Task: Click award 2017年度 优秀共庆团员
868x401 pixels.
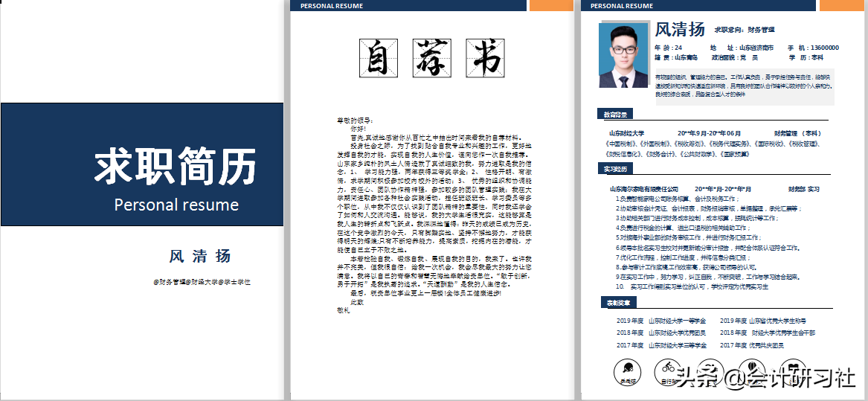Action: click(x=752, y=346)
